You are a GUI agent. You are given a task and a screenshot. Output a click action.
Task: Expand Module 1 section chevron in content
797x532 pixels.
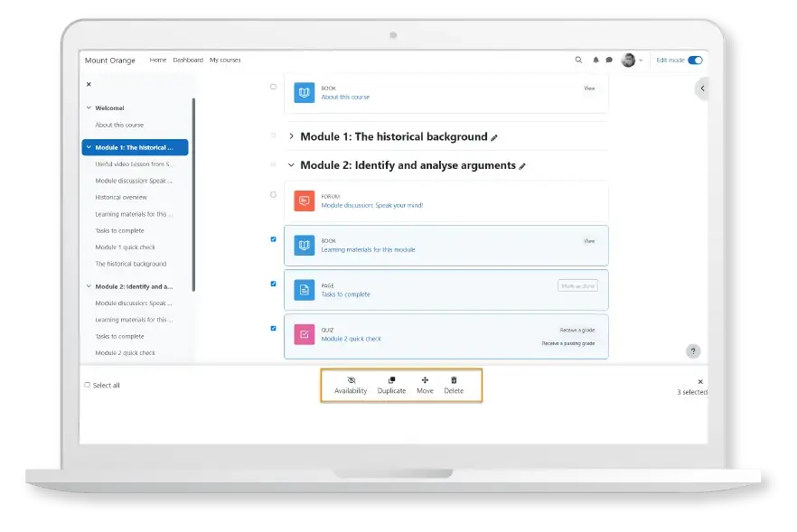pyautogui.click(x=291, y=136)
